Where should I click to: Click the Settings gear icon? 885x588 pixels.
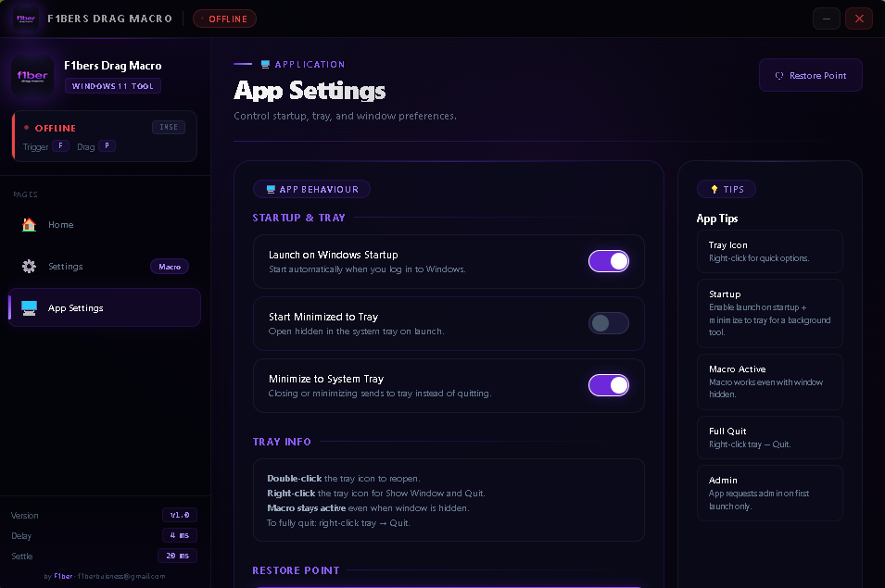point(29,266)
